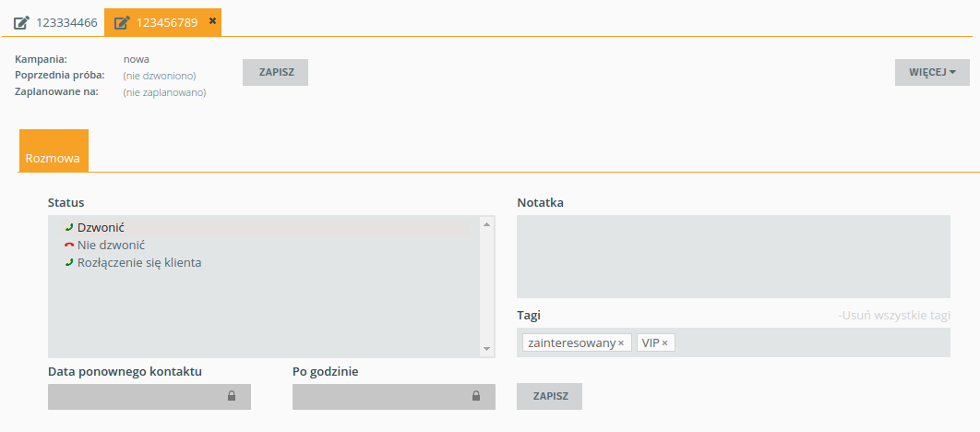Remove the VIP tag
This screenshot has width=980, height=432.
point(664,343)
